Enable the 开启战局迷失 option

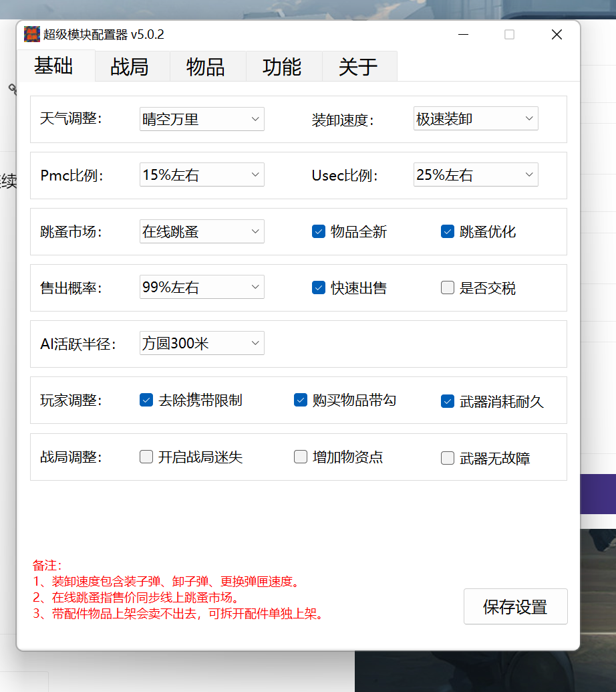146,457
